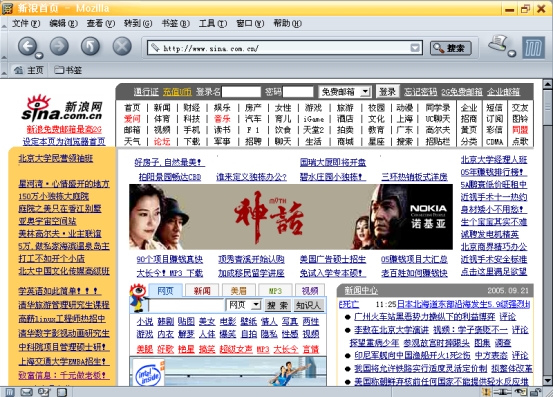Click the 登录名 username input field
The image size is (553, 397).
point(241,92)
